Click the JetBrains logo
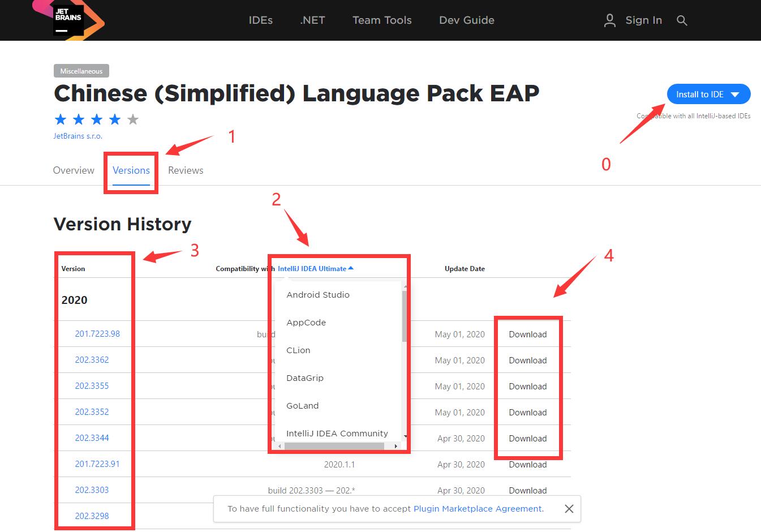Image resolution: width=761 pixels, height=532 pixels. point(68,19)
